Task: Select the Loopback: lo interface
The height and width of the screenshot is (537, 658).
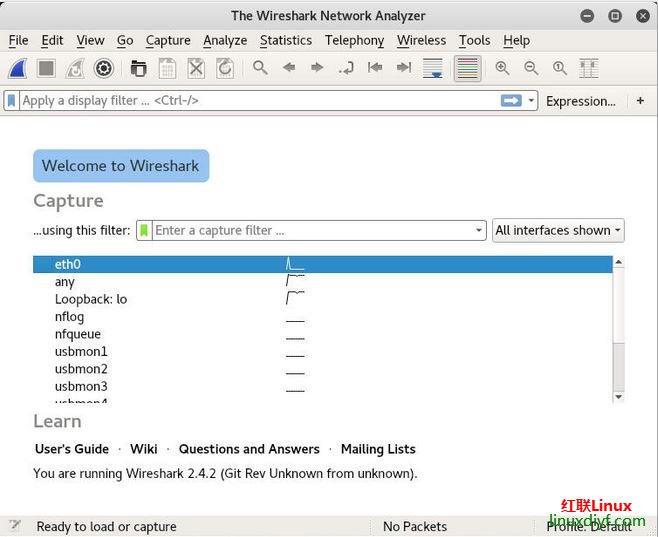Action: (91, 299)
